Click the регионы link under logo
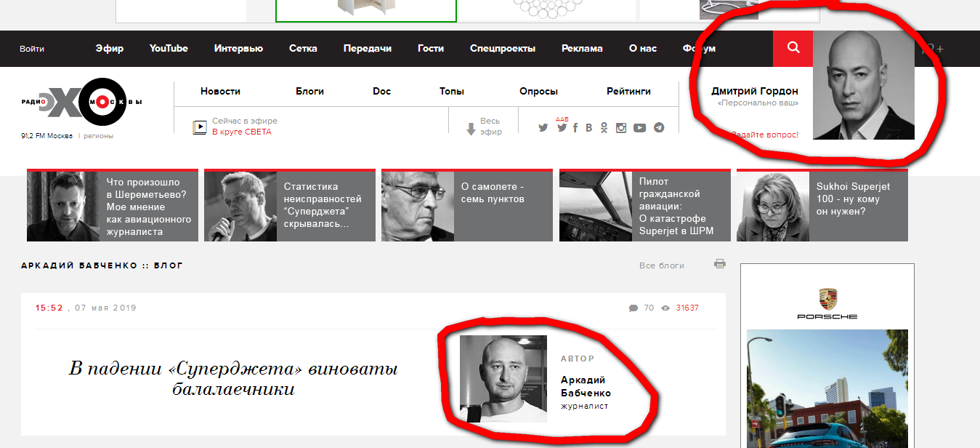The height and width of the screenshot is (448, 980). point(98,136)
